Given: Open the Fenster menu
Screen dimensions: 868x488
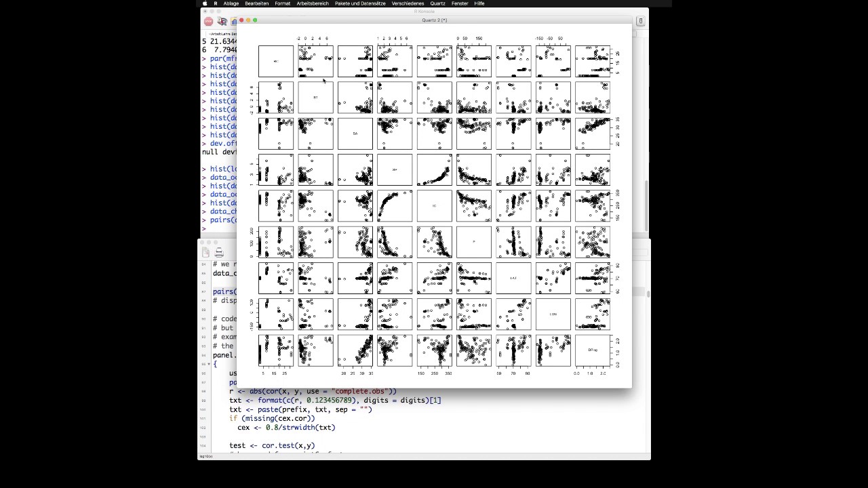Looking at the screenshot, I should tap(460, 3).
